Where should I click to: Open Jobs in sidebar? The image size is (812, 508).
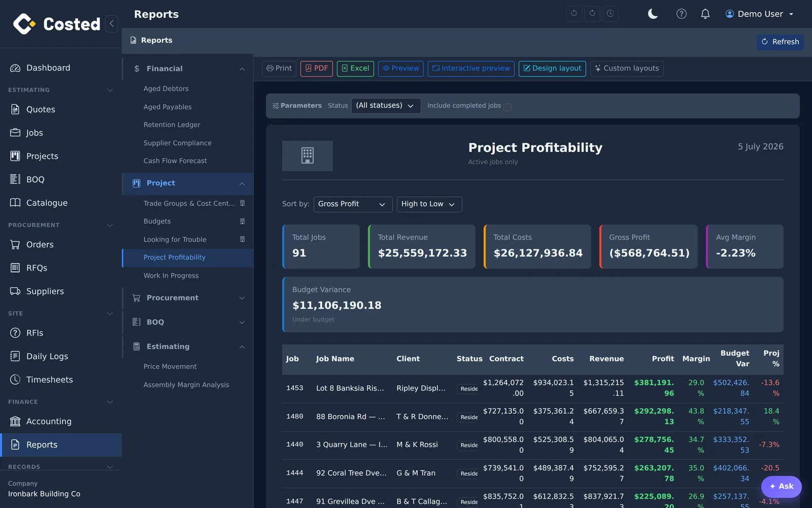click(61, 133)
